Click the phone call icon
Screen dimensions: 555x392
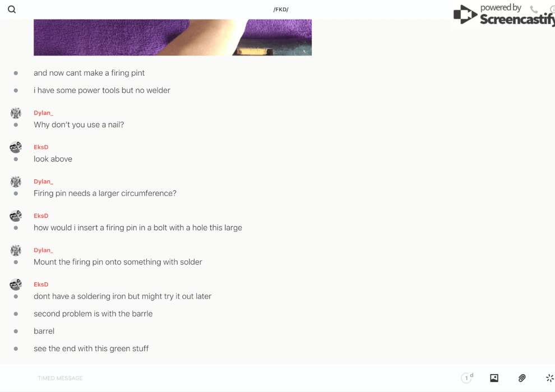(534, 9)
